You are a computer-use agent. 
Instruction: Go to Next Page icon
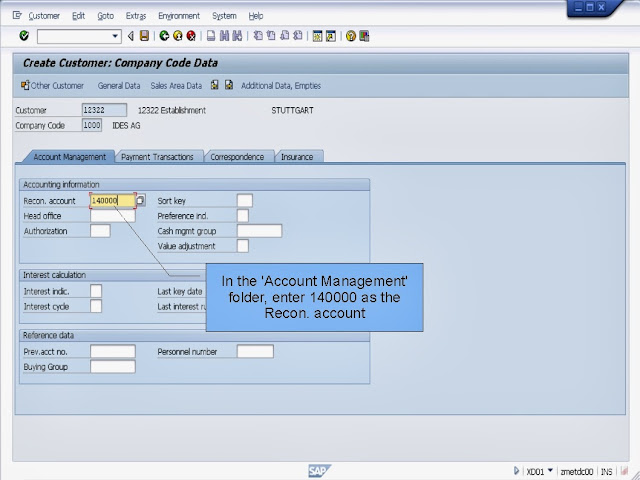[284, 36]
